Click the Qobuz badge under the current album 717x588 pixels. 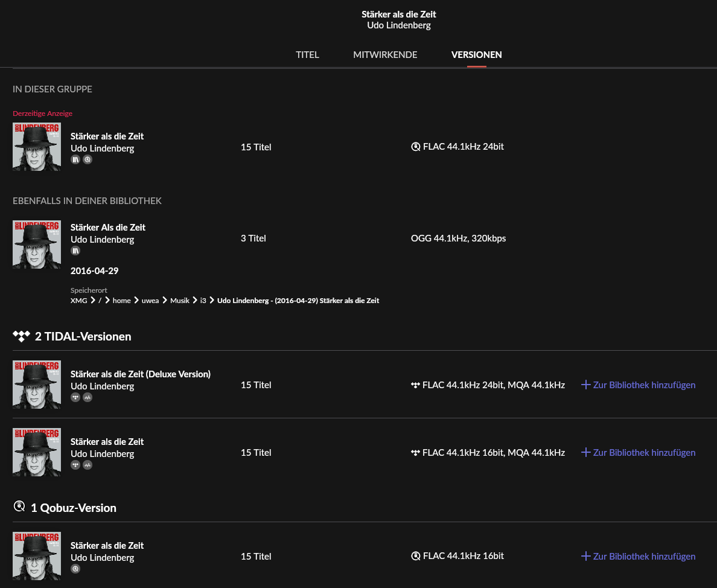pos(88,159)
